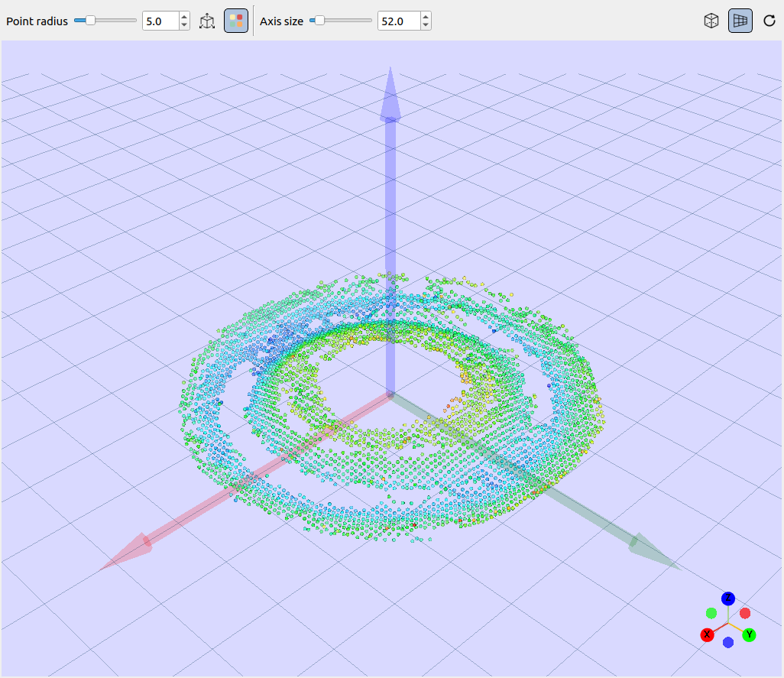Reset the view with refresh icon
Image resolution: width=784 pixels, height=678 pixels.
point(769,21)
